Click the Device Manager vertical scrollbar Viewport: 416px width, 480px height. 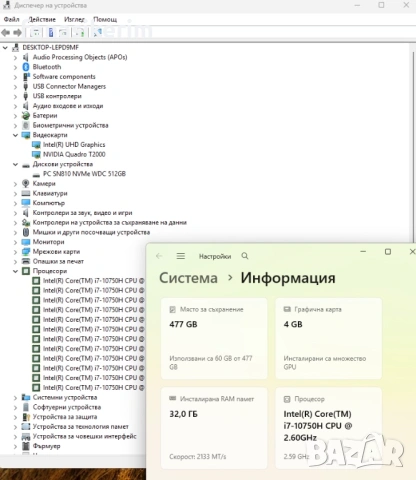pos(413,147)
